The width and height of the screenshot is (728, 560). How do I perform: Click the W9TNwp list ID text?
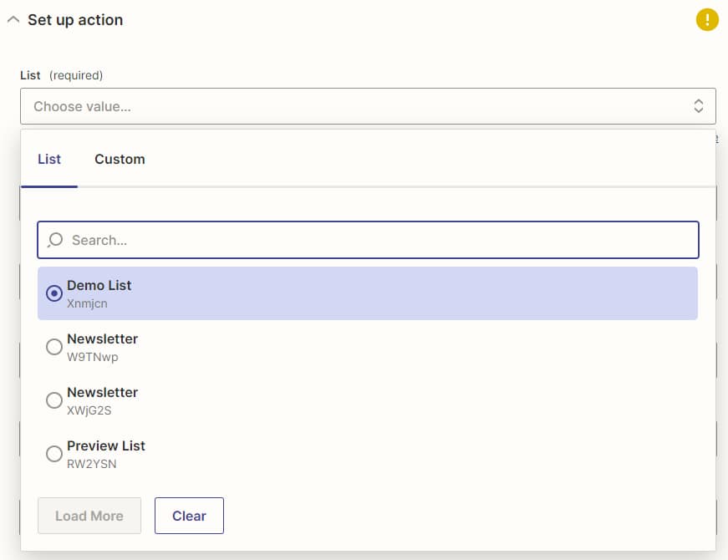(93, 357)
